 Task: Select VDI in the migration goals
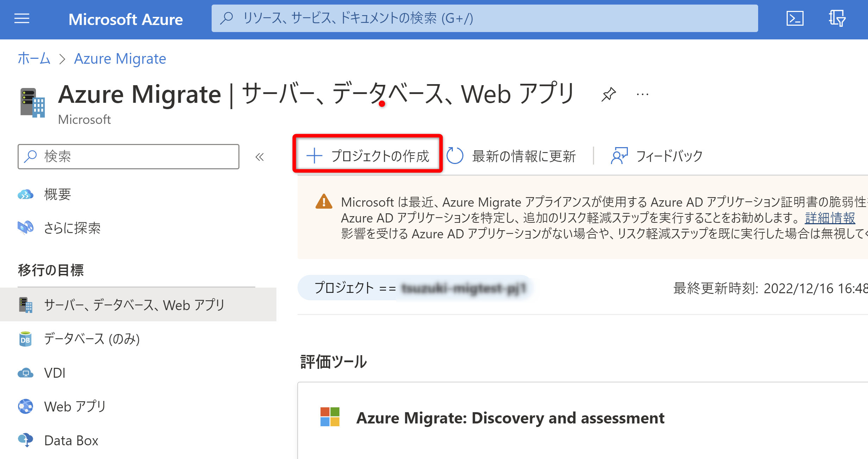pos(55,373)
